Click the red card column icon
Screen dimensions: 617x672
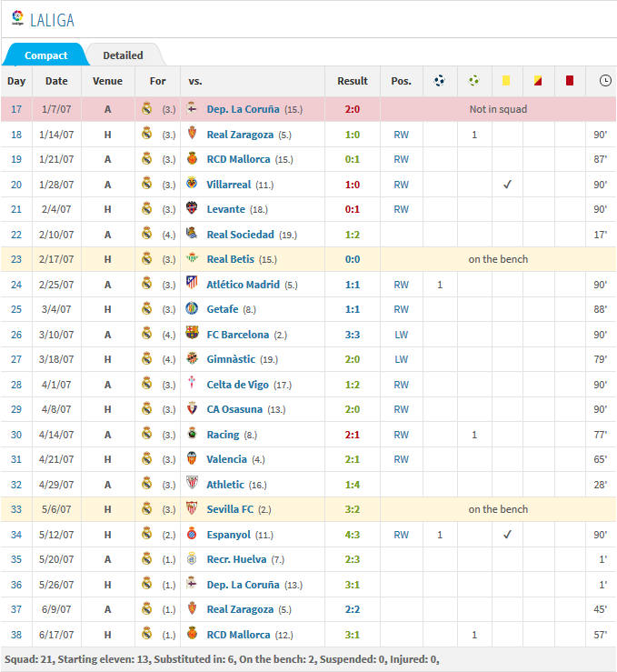570,81
